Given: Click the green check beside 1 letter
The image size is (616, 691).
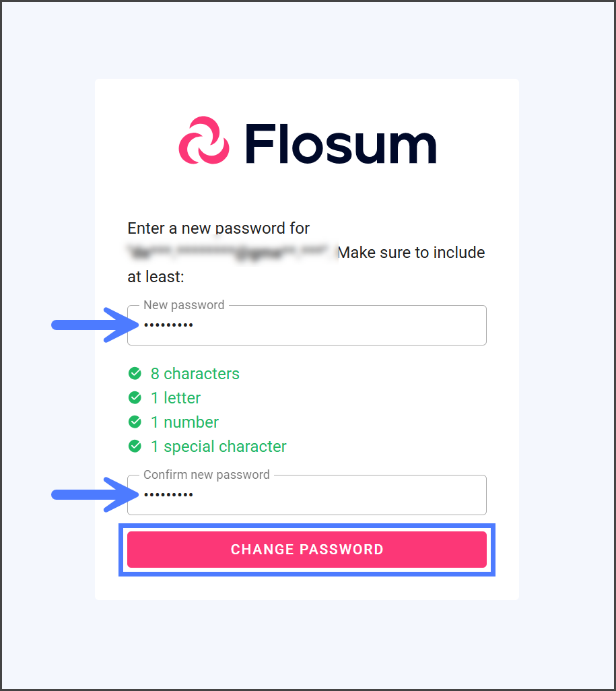Looking at the screenshot, I should (x=135, y=397).
